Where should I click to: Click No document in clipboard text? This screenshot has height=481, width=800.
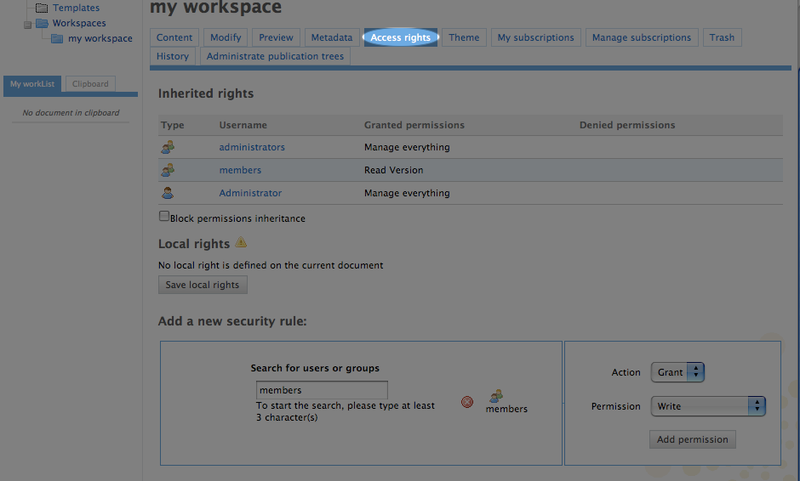[x=71, y=113]
